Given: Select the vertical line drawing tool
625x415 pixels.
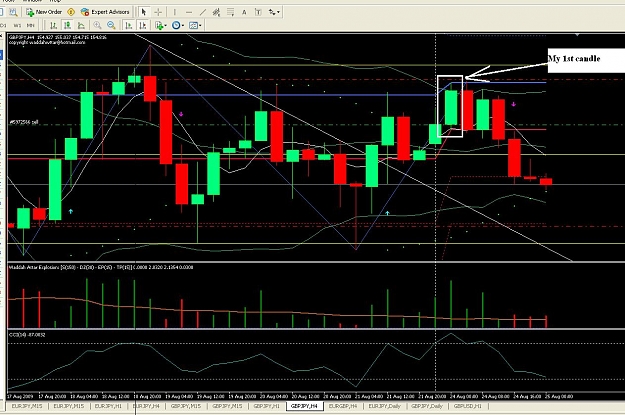Looking at the screenshot, I should pyautogui.click(x=175, y=12).
